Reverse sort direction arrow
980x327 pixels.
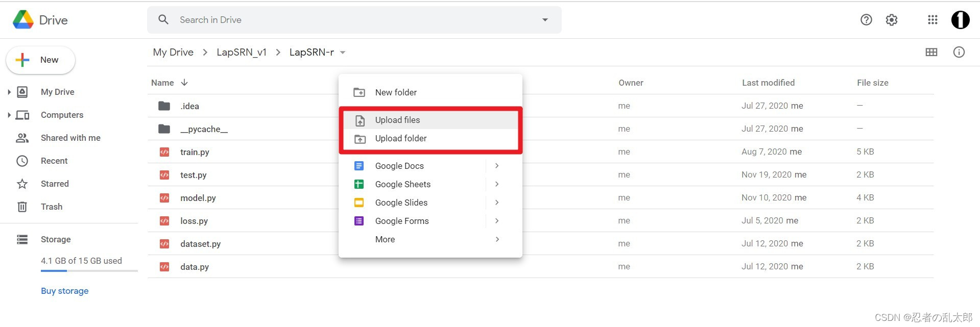click(184, 83)
